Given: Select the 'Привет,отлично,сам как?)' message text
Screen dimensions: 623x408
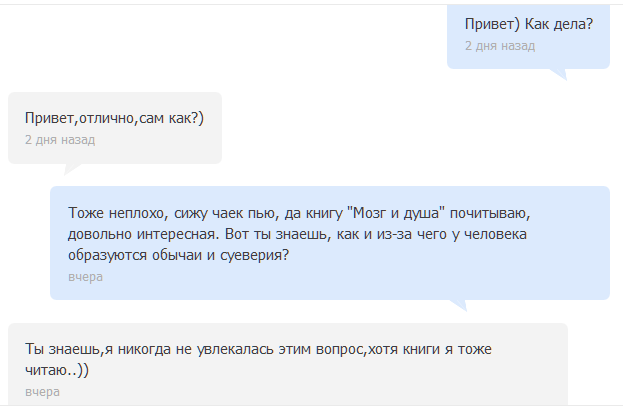Looking at the screenshot, I should click(114, 118).
